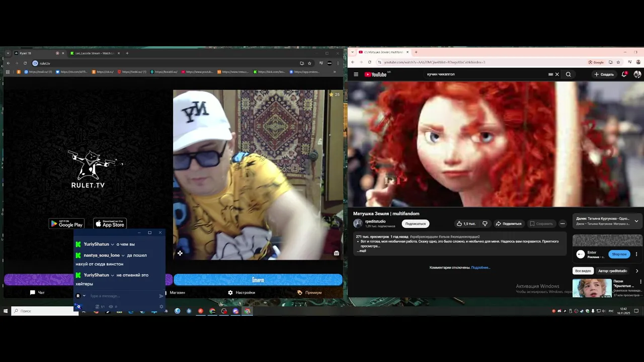Select the Все видео filter chip
This screenshot has height=362, width=644.
point(583,271)
